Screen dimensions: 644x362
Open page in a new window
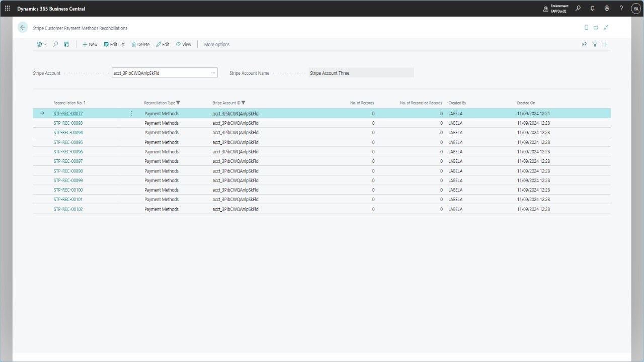tap(596, 28)
